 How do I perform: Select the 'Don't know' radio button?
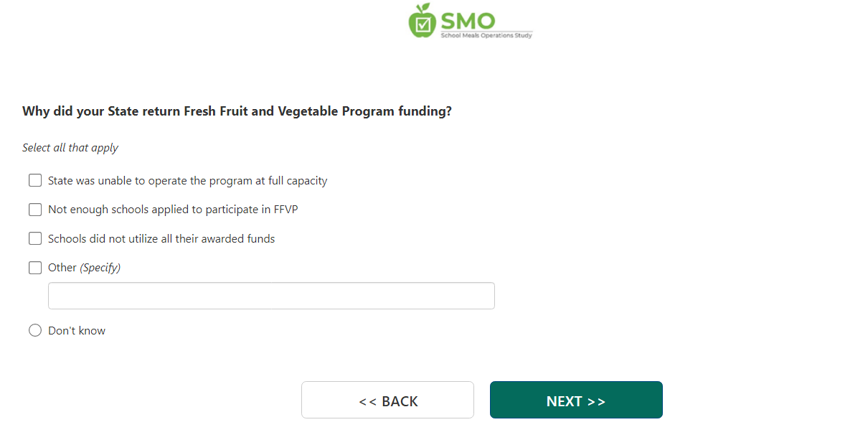(x=35, y=330)
